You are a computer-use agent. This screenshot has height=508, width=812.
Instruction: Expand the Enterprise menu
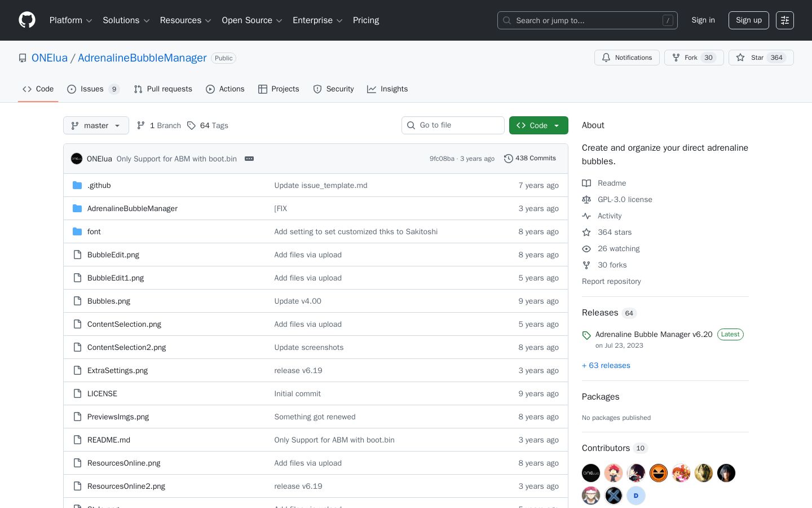tap(317, 20)
